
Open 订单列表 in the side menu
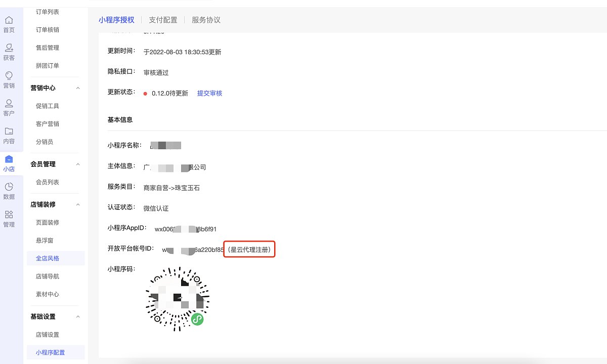click(x=48, y=12)
